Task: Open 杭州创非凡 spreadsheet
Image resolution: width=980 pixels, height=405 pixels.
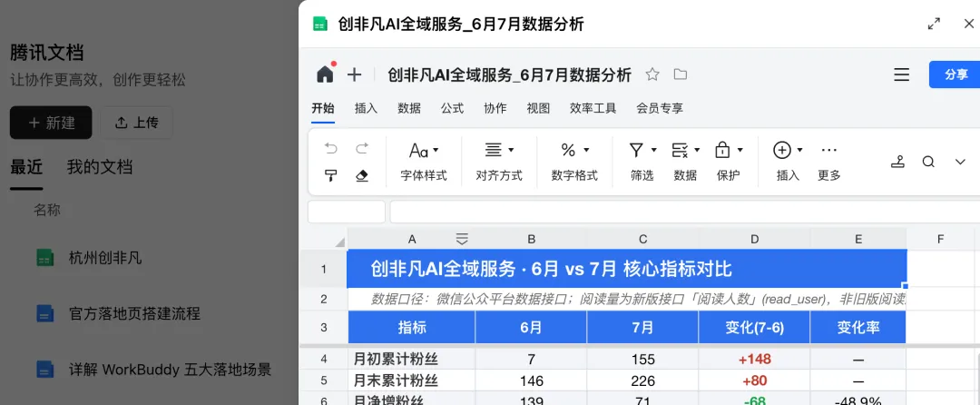Action: 105,258
